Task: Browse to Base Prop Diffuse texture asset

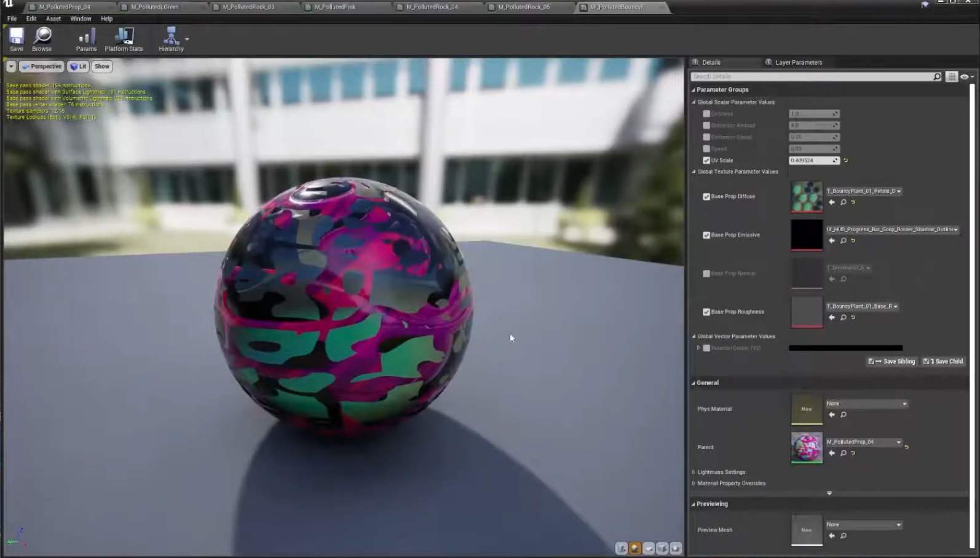Action: (844, 202)
